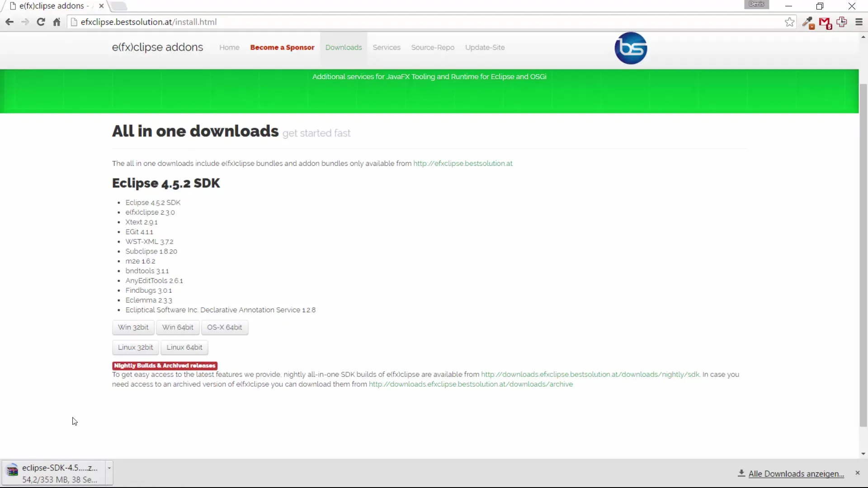The height and width of the screenshot is (488, 868).
Task: Click the vertical scrollbar thumb
Action: coord(863,255)
